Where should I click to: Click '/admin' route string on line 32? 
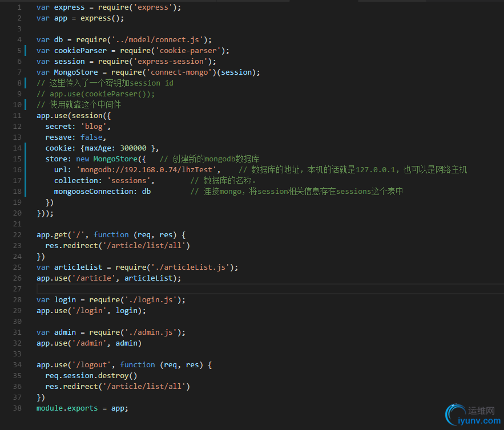[89, 343]
